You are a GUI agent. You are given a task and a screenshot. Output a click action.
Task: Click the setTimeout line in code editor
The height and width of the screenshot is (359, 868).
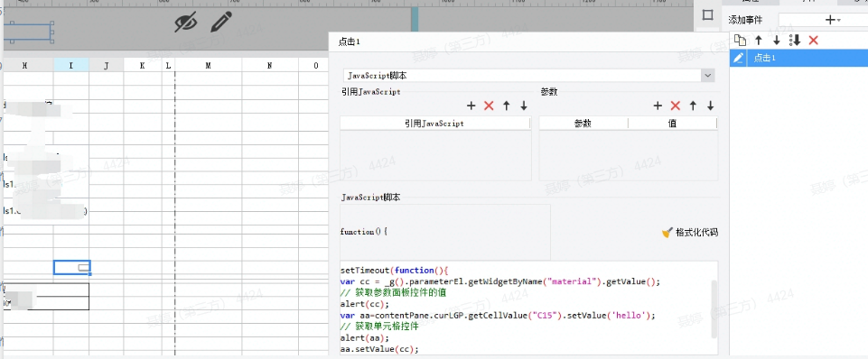point(394,270)
